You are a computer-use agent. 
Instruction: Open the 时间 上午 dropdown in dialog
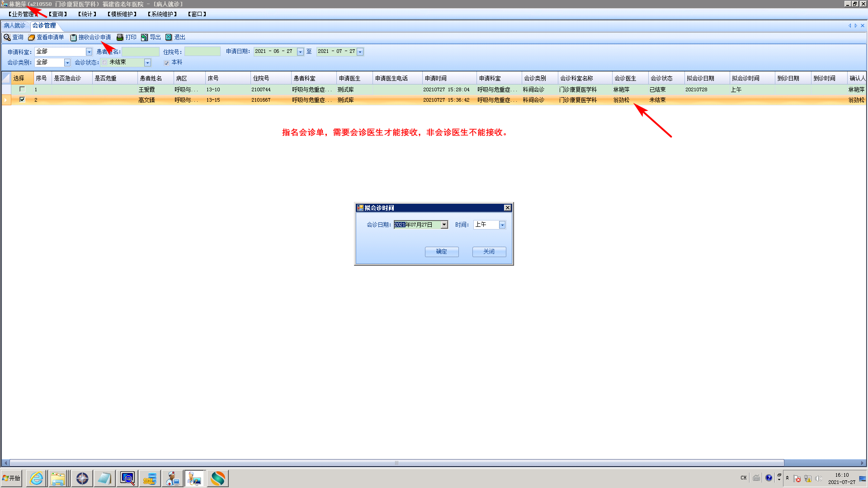pyautogui.click(x=502, y=225)
